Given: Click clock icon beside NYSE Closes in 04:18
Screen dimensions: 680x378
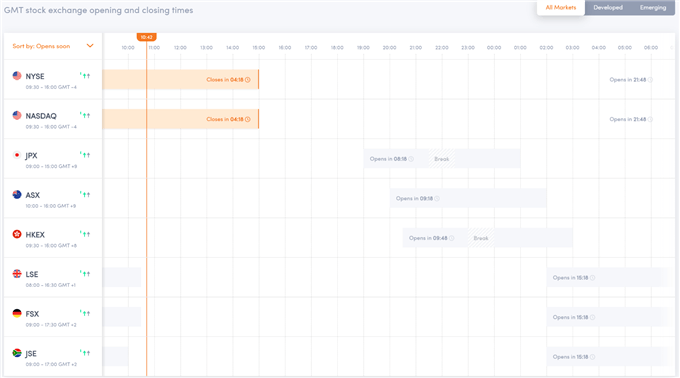Looking at the screenshot, I should point(248,80).
